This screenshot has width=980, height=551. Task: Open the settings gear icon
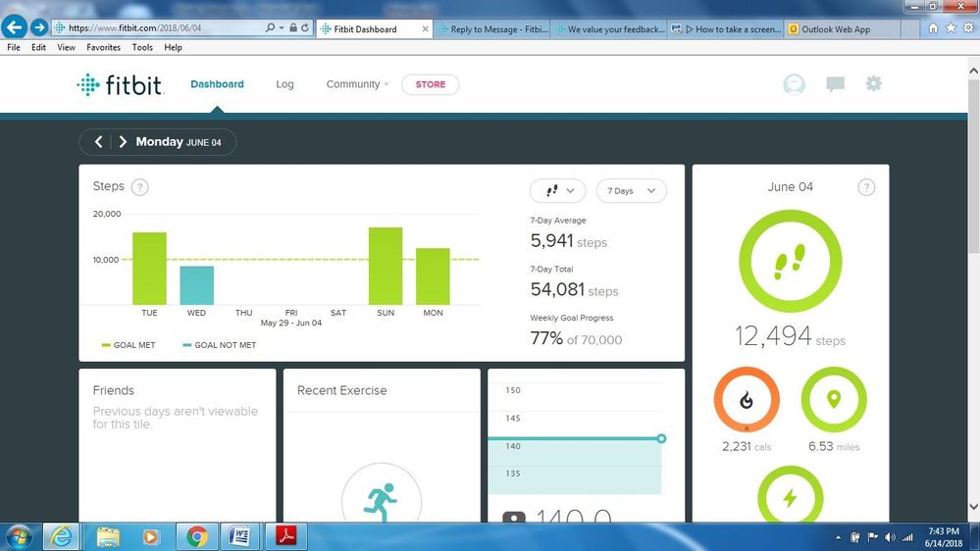(x=873, y=84)
